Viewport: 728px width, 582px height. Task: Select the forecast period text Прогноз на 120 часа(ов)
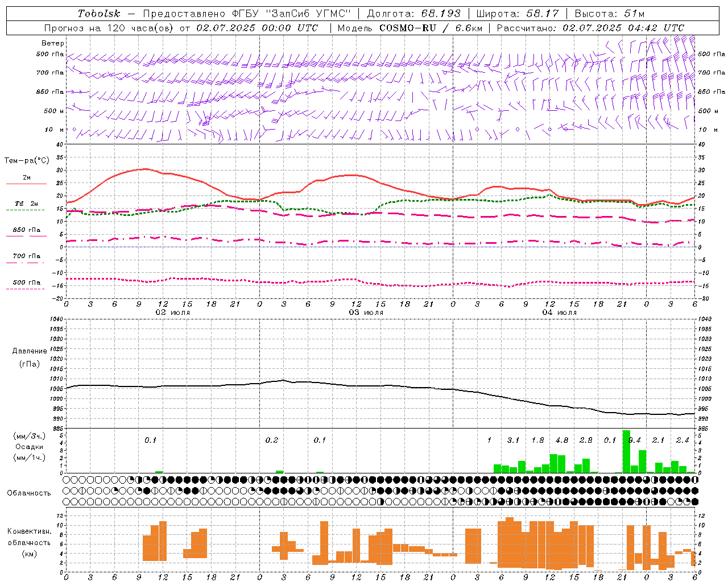[x=110, y=28]
